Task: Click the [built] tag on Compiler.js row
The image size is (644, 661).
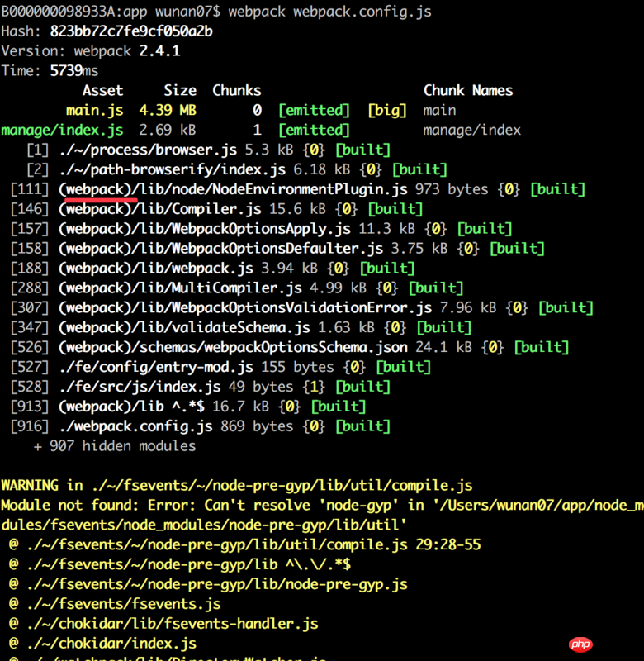Action: (x=395, y=209)
